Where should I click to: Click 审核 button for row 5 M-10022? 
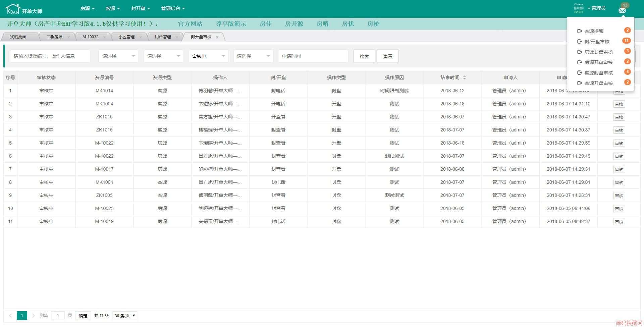619,144
